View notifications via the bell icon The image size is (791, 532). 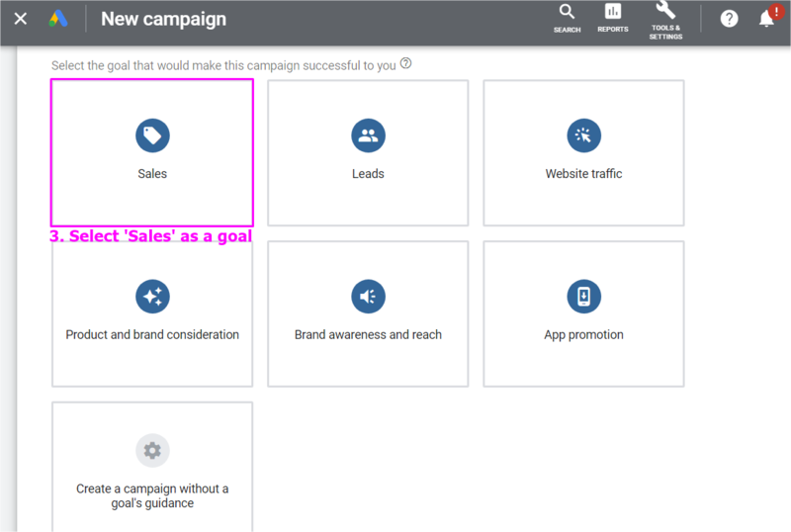(x=766, y=19)
